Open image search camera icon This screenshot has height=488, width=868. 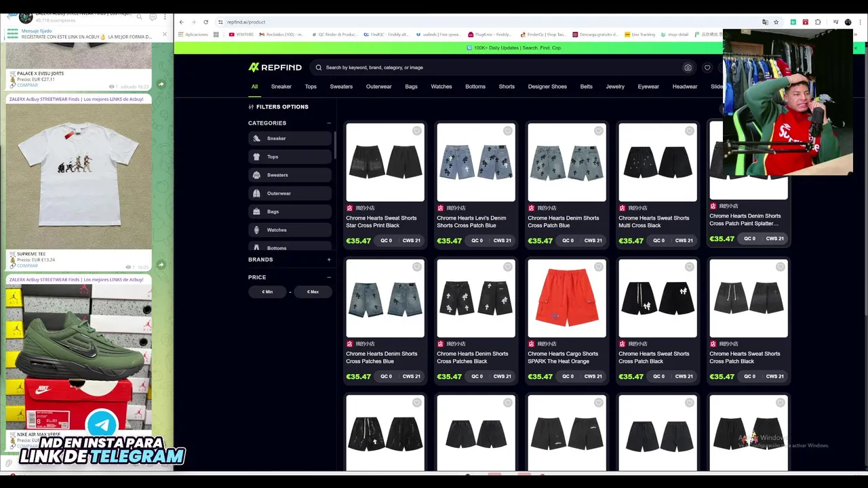[x=688, y=68]
